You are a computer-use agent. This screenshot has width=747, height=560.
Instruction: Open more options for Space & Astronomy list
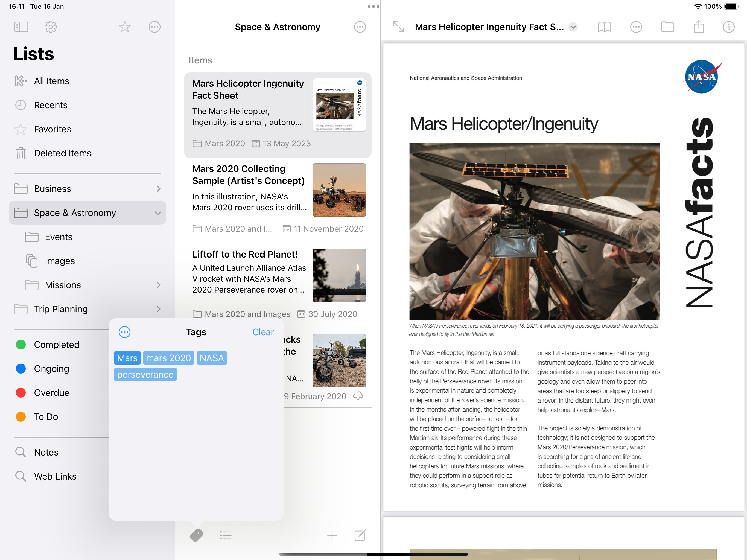[x=360, y=27]
